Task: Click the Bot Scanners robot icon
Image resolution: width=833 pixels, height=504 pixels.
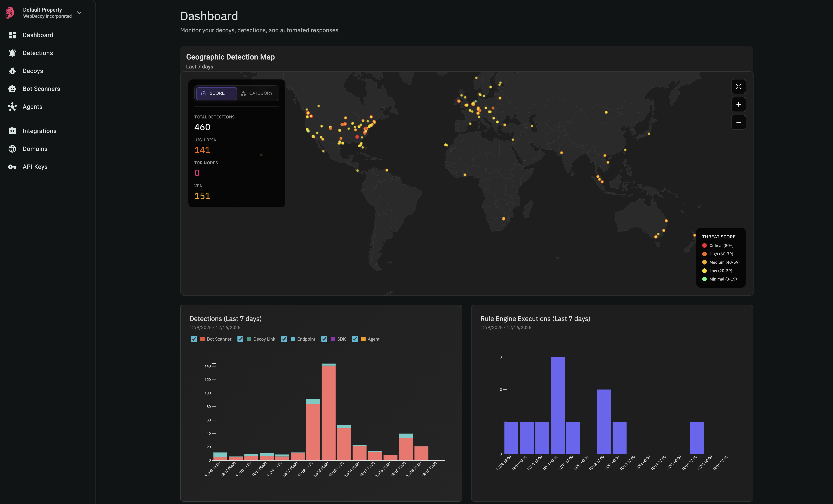Action: pyautogui.click(x=12, y=89)
